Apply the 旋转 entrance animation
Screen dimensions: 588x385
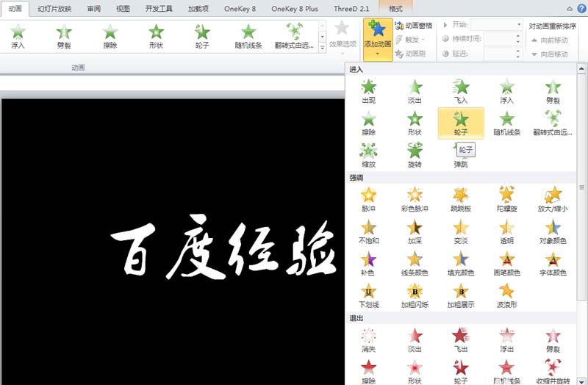[x=415, y=155]
